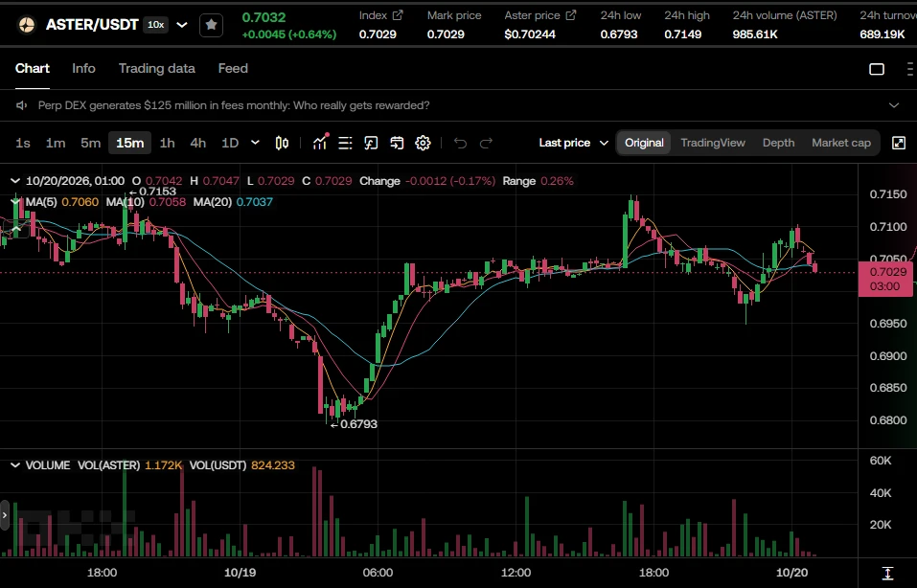Go to the Feed tab
The height and width of the screenshot is (588, 917).
tap(233, 68)
